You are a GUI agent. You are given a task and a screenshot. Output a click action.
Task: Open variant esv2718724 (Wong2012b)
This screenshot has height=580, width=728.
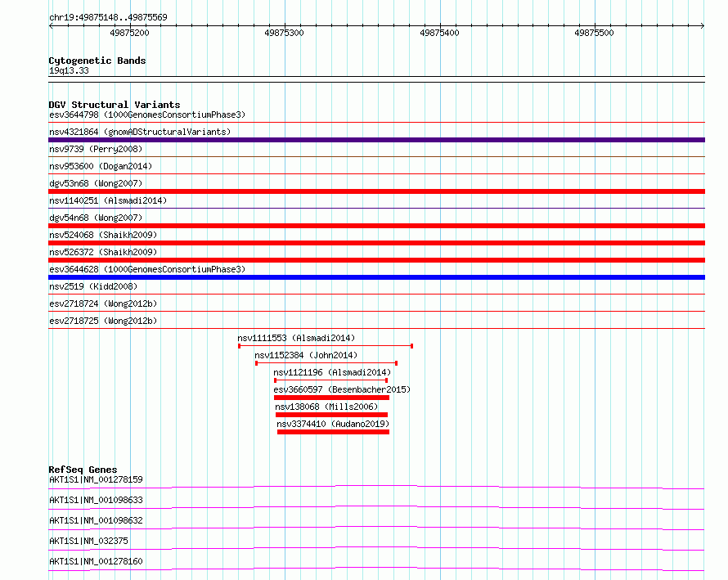(x=103, y=303)
